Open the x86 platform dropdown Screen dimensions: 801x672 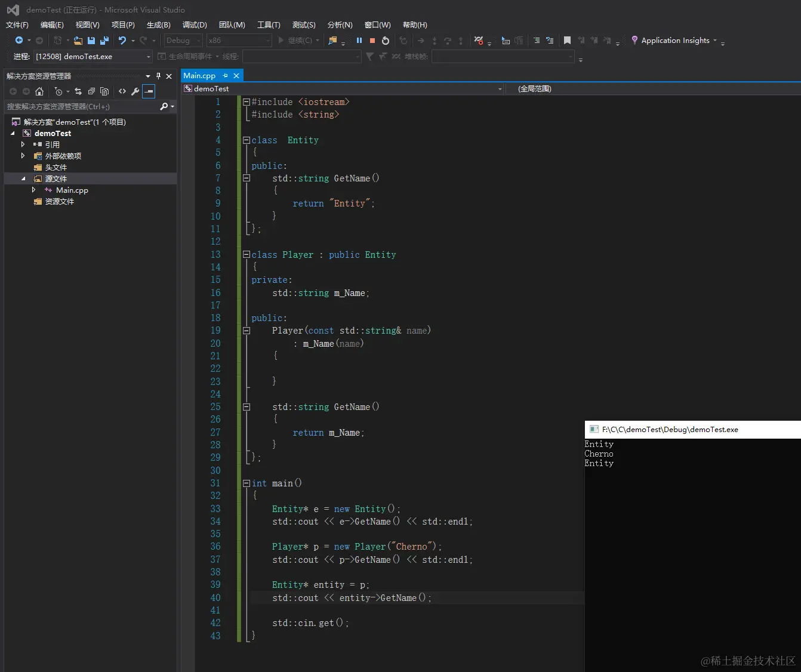point(239,41)
